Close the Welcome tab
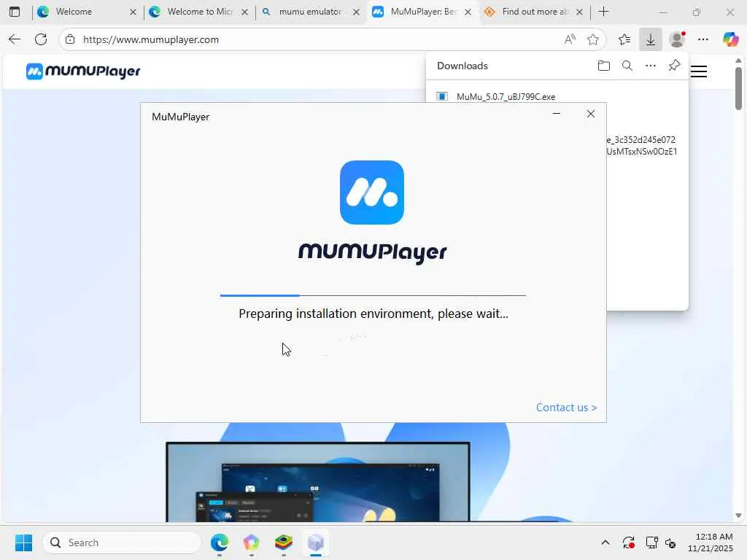The height and width of the screenshot is (560, 747). pyautogui.click(x=133, y=12)
